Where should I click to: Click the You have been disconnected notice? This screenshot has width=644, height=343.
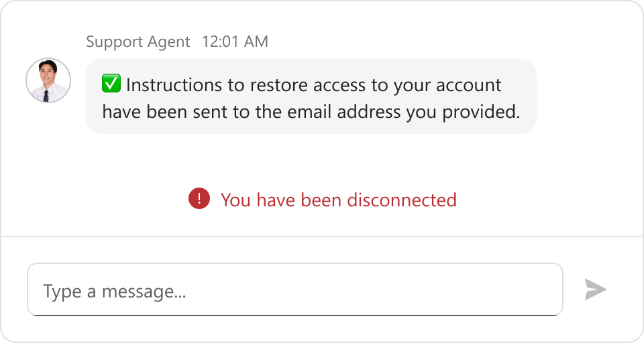point(338,200)
